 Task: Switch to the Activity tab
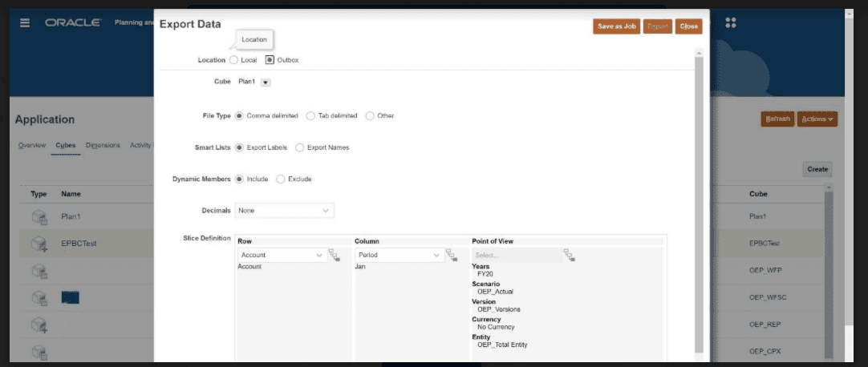(x=141, y=145)
